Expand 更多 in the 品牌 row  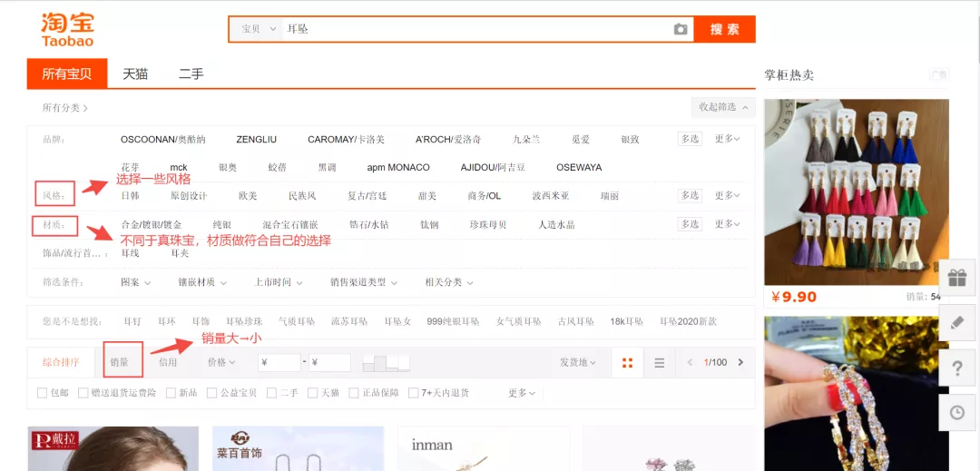728,139
